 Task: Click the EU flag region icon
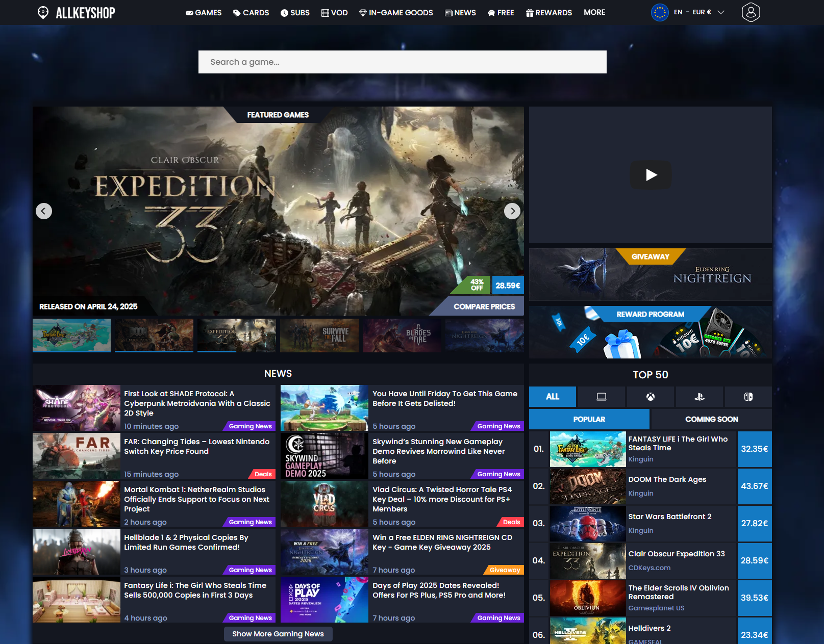660,12
